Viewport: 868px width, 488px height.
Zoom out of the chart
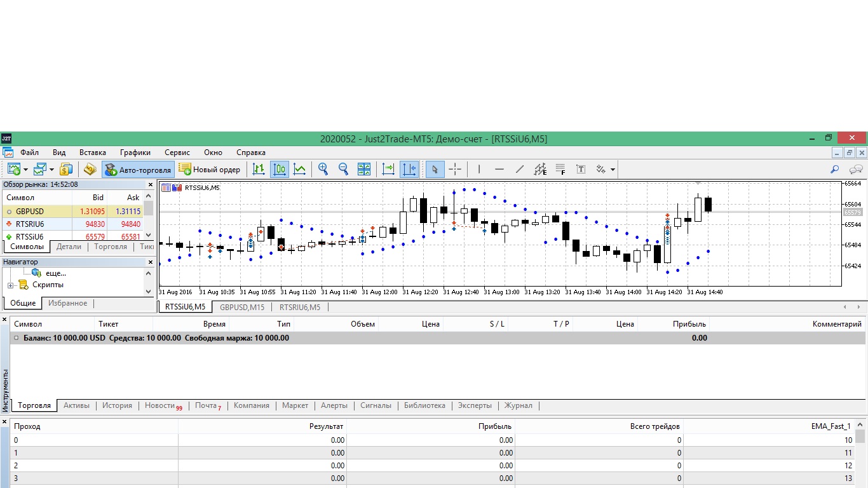[x=344, y=170]
